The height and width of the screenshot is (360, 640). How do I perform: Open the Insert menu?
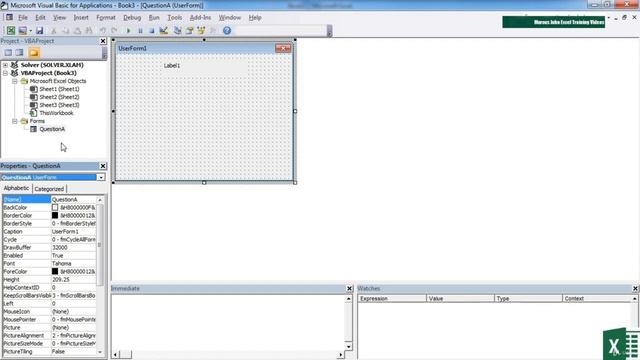[81, 18]
